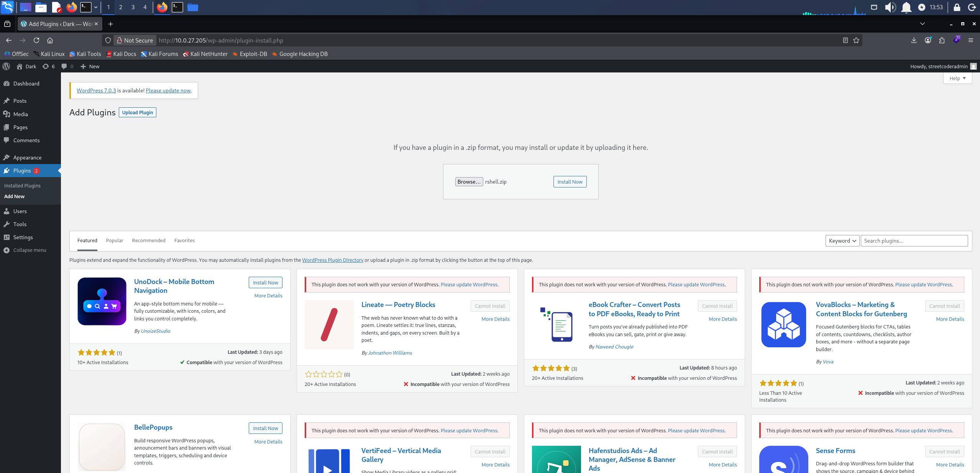The width and height of the screenshot is (980, 473).
Task: Open the Kali Tools bookmark
Action: point(85,54)
